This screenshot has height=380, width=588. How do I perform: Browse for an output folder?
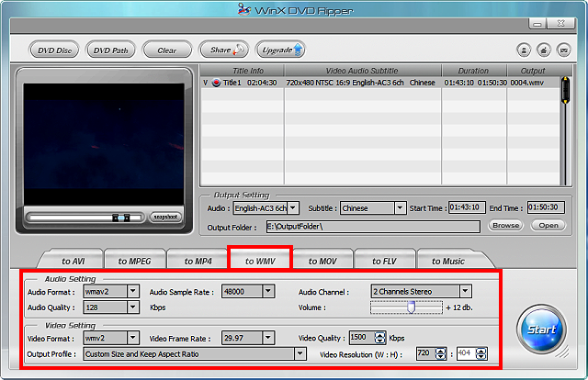505,225
